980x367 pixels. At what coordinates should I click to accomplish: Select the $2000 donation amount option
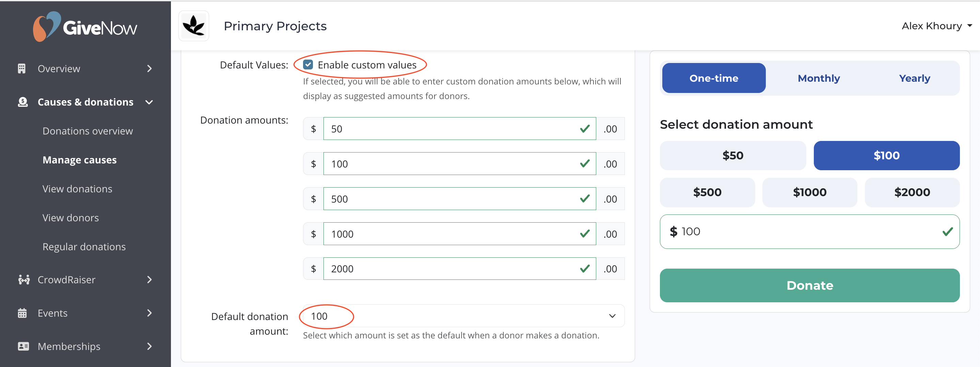coord(912,192)
